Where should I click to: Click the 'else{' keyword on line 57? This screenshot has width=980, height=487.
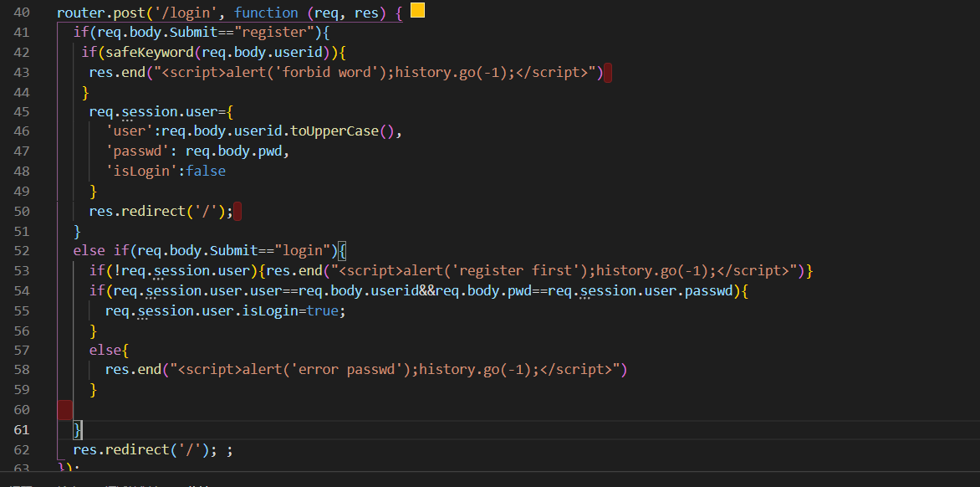pos(109,350)
